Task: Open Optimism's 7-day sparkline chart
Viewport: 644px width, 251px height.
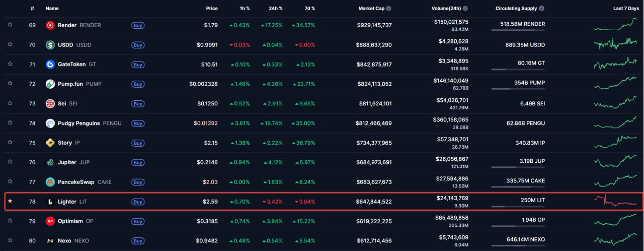Action: click(x=615, y=221)
